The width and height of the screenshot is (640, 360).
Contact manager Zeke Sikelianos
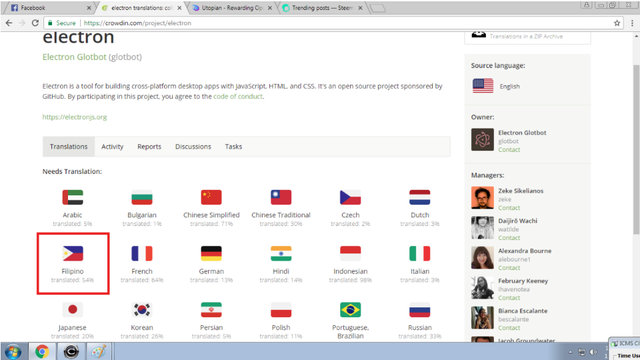pyautogui.click(x=509, y=208)
